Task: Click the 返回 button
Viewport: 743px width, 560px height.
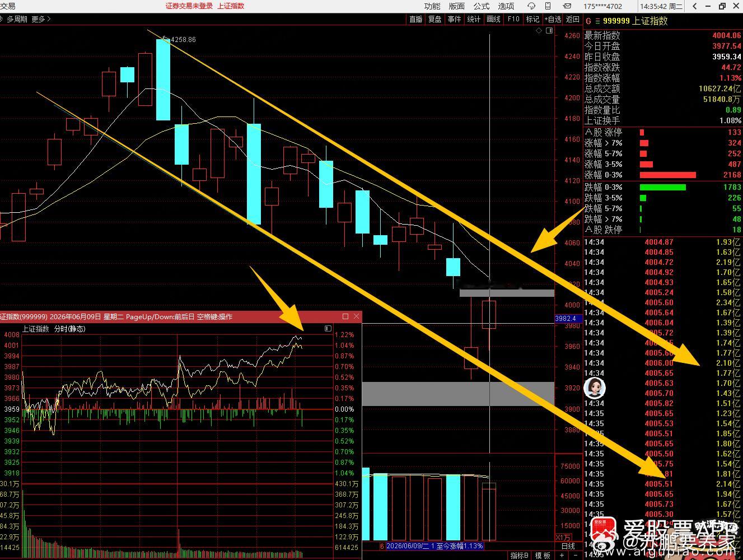Action: point(572,19)
